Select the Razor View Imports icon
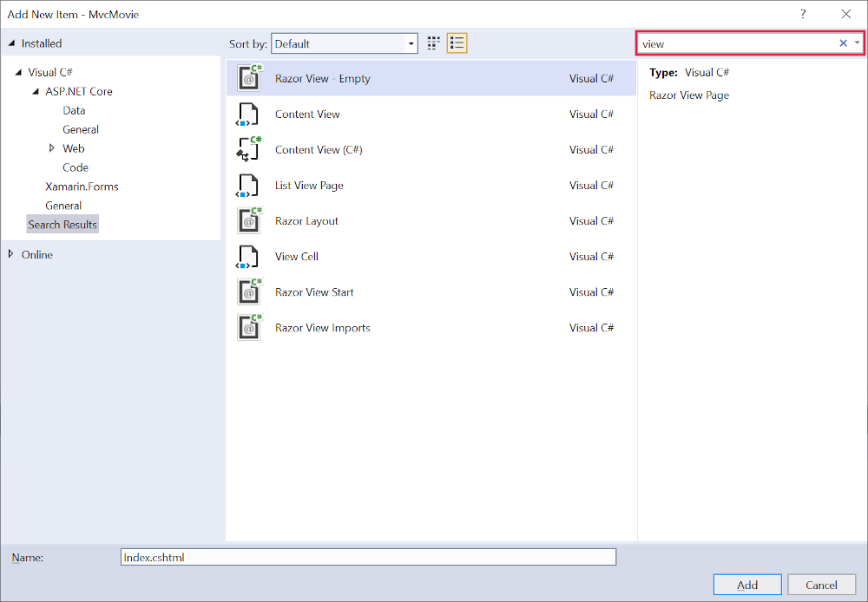The width and height of the screenshot is (868, 602). (249, 328)
